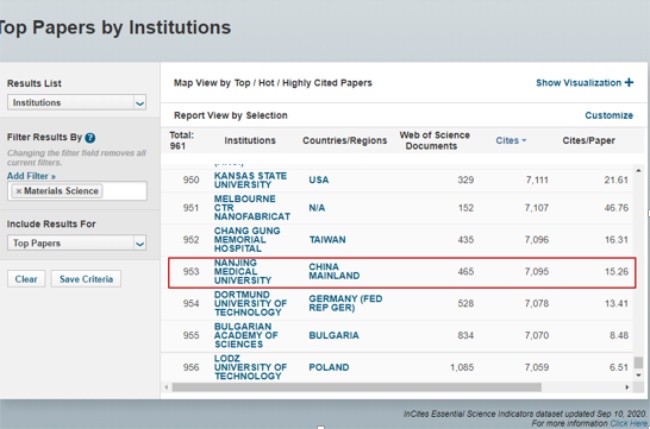
Task: Click the scroll down arrow of table
Action: (639, 375)
